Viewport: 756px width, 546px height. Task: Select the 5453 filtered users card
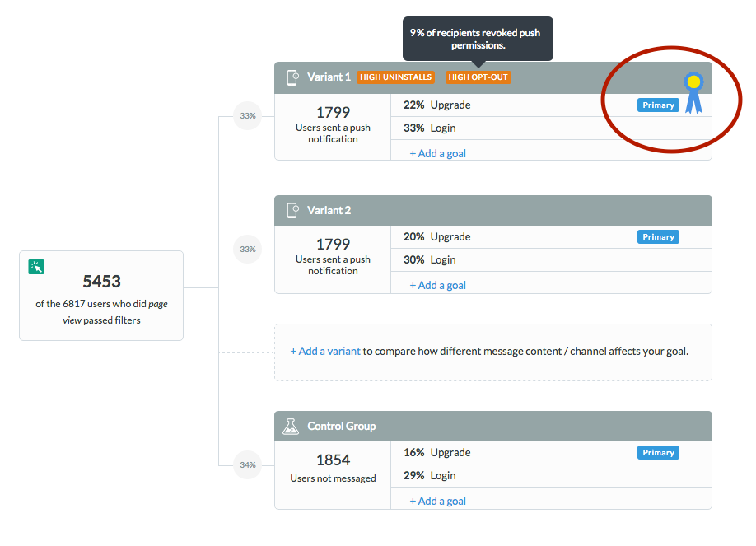point(100,295)
